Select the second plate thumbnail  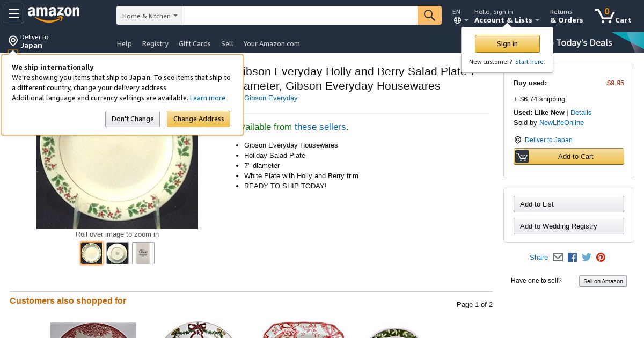117,253
